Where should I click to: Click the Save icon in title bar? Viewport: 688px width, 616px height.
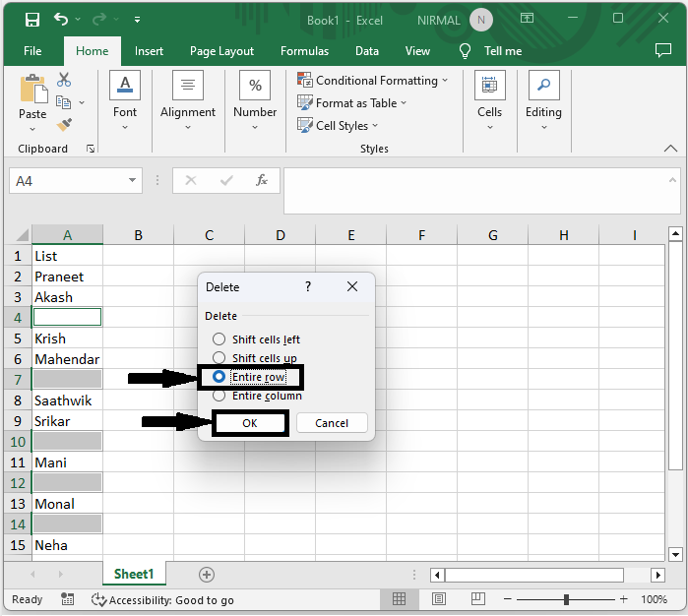[31, 19]
